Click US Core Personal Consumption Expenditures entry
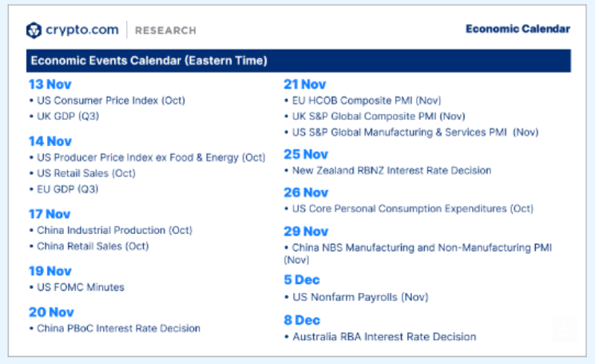The image size is (595, 364). pos(412,208)
